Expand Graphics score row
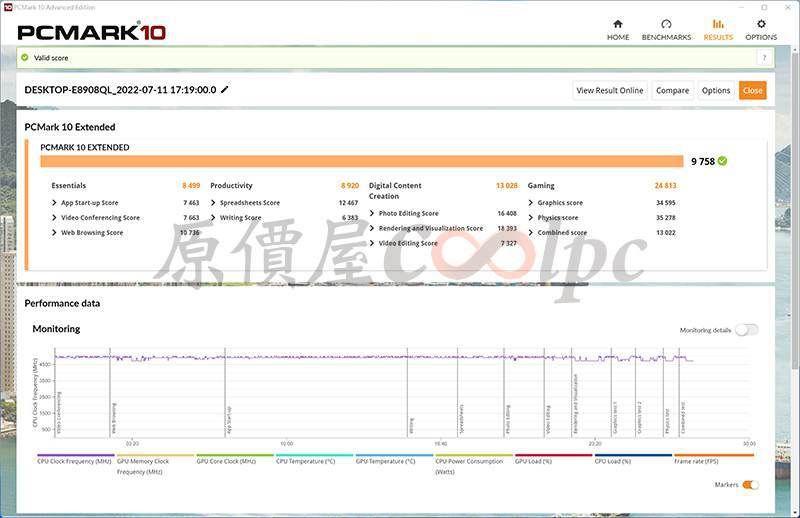 tap(530, 203)
